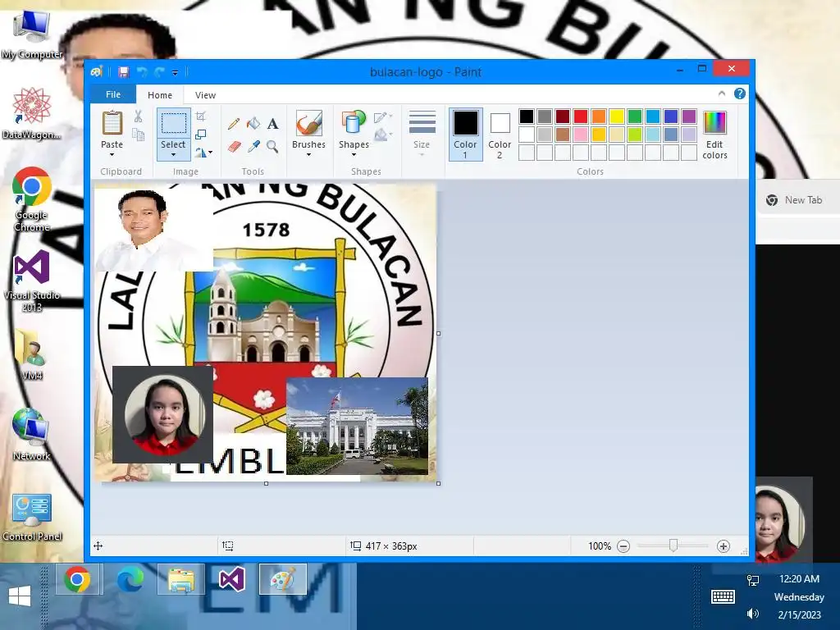
Task: Select the Pencil tool
Action: coord(234,124)
